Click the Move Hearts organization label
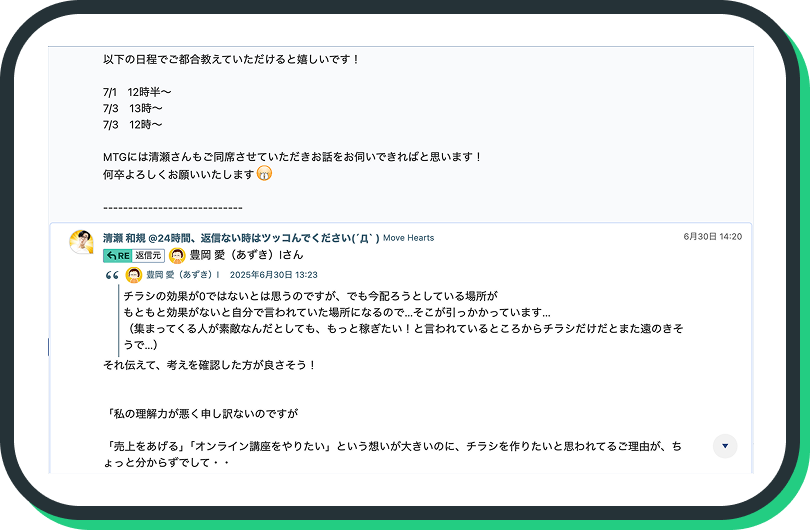Screen dimensions: 810x530 pyautogui.click(x=409, y=238)
